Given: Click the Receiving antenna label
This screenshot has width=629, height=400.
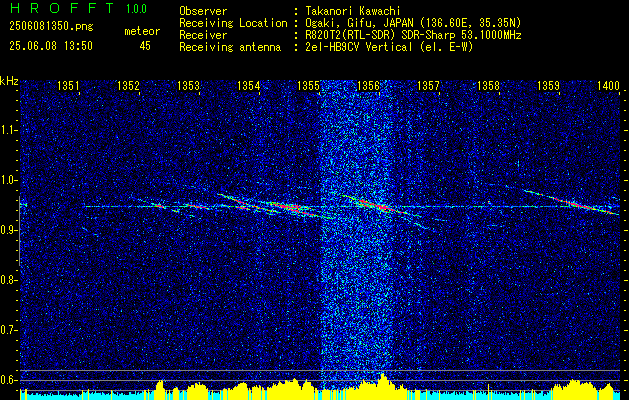Looking at the screenshot, I should [x=230, y=47].
